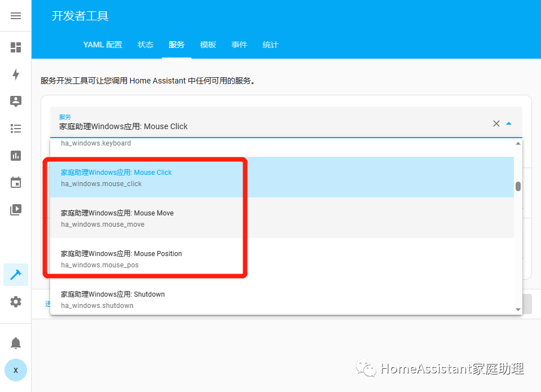
Task: Choose the Mouse Click service option
Action: pyautogui.click(x=282, y=177)
